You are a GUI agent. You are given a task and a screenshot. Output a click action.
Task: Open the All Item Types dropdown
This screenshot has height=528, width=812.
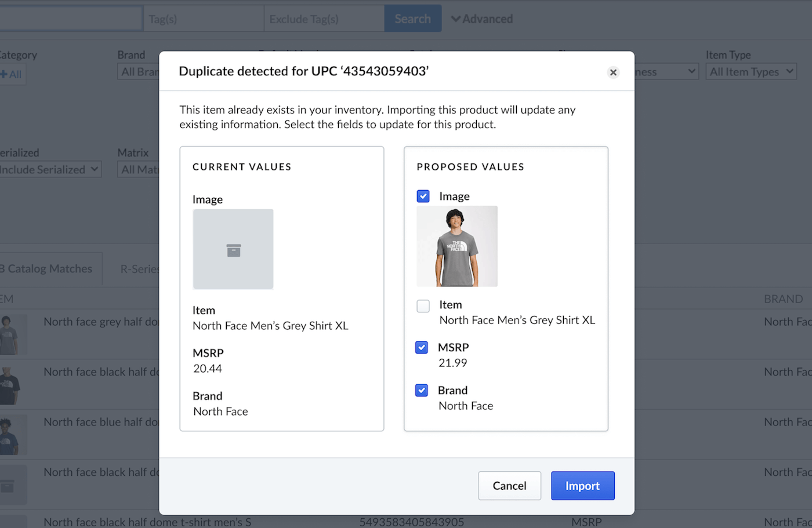pos(751,71)
